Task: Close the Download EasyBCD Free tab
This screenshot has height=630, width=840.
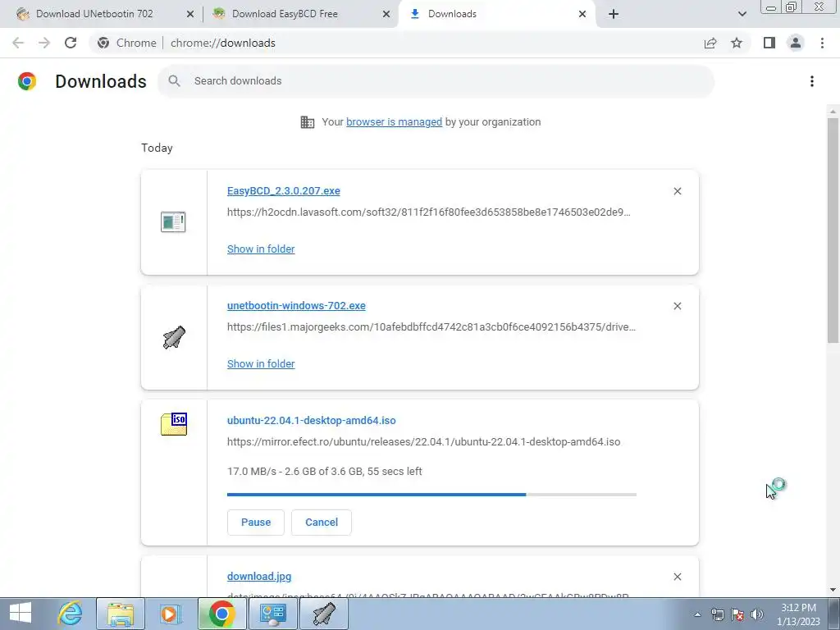Action: click(x=386, y=15)
